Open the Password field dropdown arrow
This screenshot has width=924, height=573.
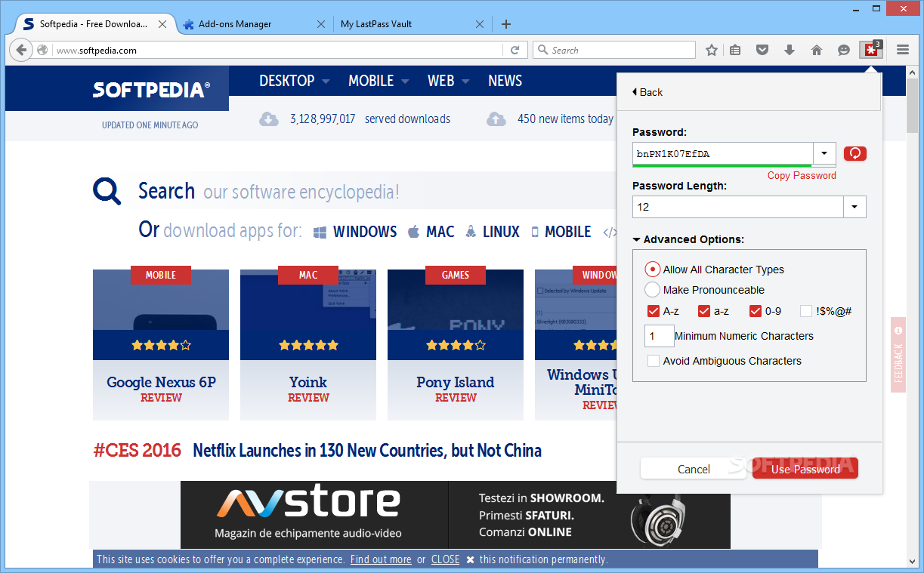[824, 153]
